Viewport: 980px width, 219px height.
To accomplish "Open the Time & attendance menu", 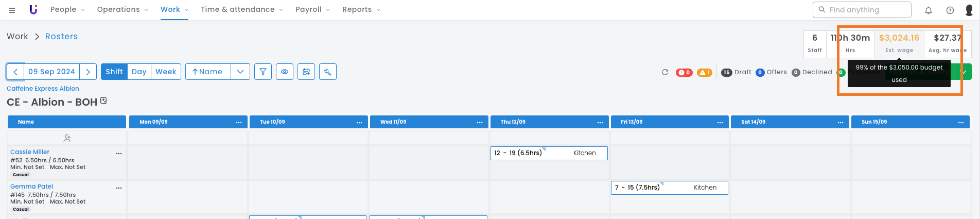I will (x=241, y=9).
